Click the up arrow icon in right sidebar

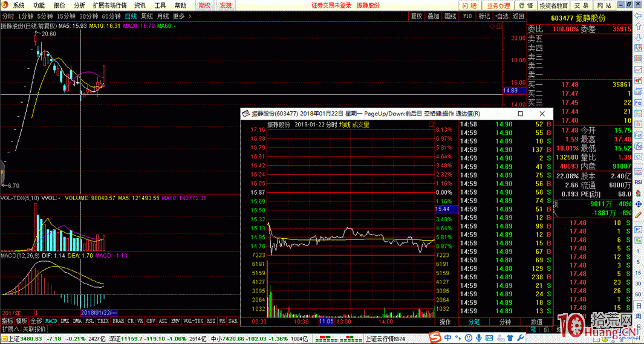[638, 27]
